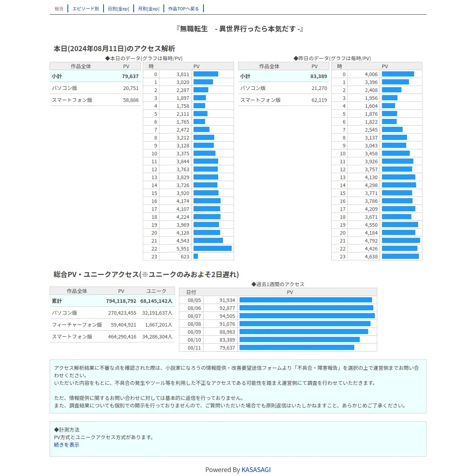Click today's hour 23 PV 623
476x476 pixels.
tap(185, 257)
